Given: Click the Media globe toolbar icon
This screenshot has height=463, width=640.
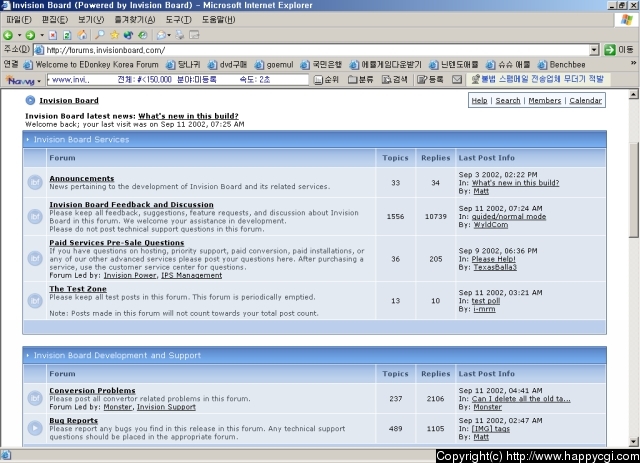Looking at the screenshot, I should tap(128, 36).
